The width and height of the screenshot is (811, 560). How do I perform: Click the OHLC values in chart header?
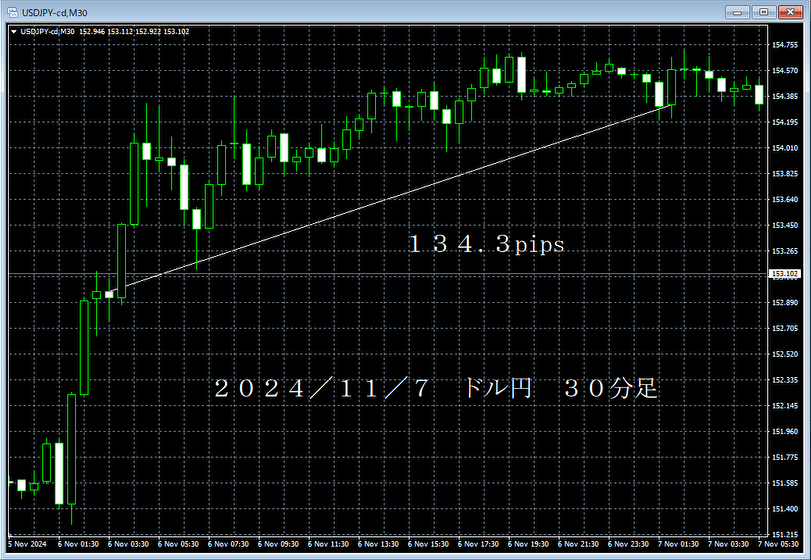pos(134,32)
